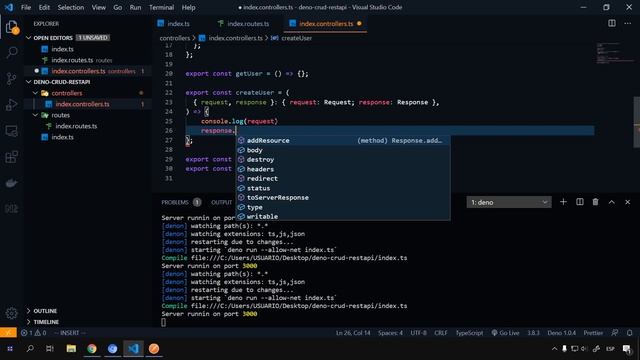640x360 pixels.
Task: Switch to the Output panel tab
Action: (x=222, y=202)
